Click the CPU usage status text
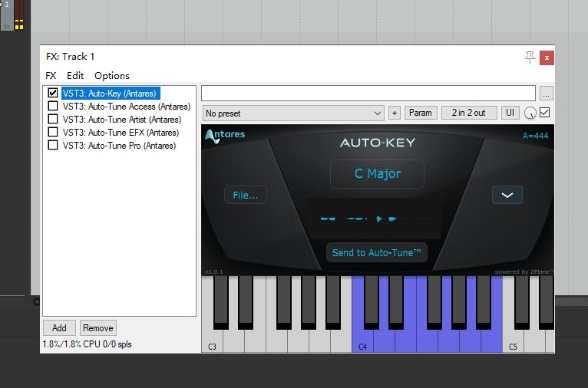This screenshot has width=588, height=388. point(87,344)
